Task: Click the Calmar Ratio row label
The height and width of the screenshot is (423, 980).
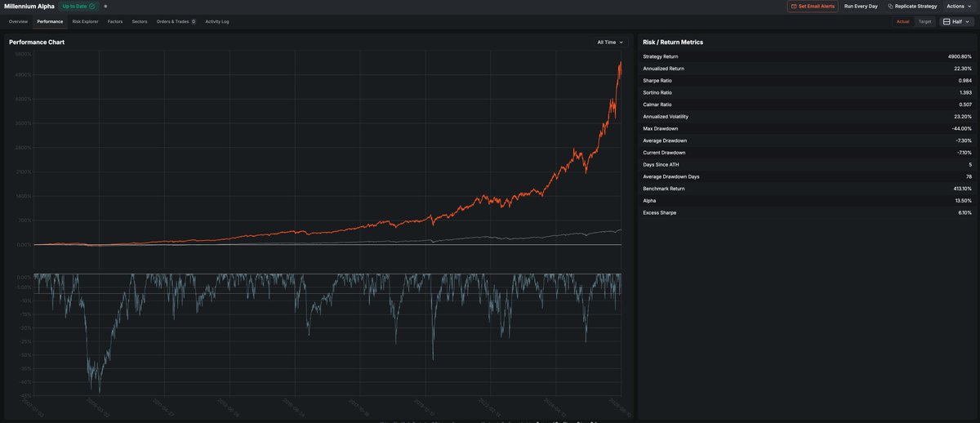Action: tap(657, 105)
